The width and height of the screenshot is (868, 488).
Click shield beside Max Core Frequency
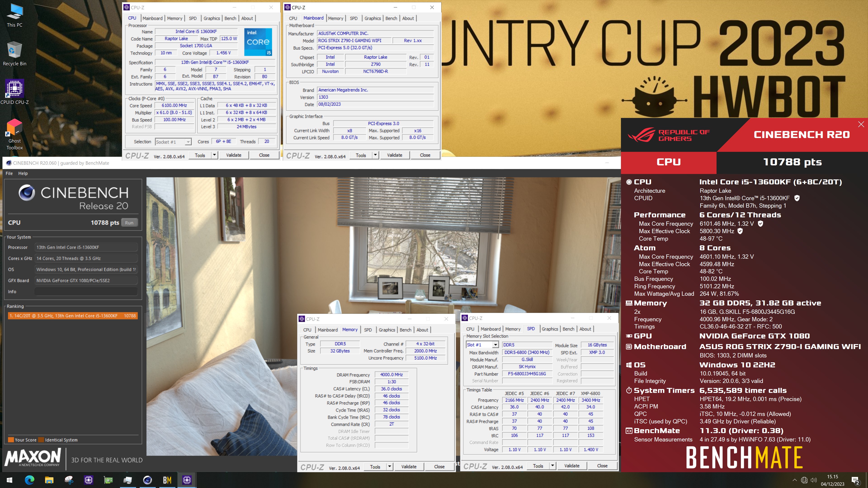pyautogui.click(x=760, y=224)
